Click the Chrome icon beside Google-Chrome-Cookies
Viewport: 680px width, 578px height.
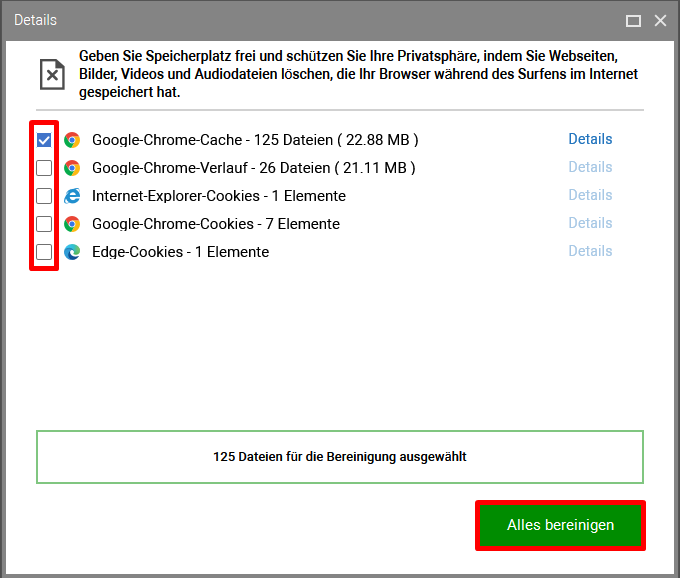pyautogui.click(x=72, y=224)
